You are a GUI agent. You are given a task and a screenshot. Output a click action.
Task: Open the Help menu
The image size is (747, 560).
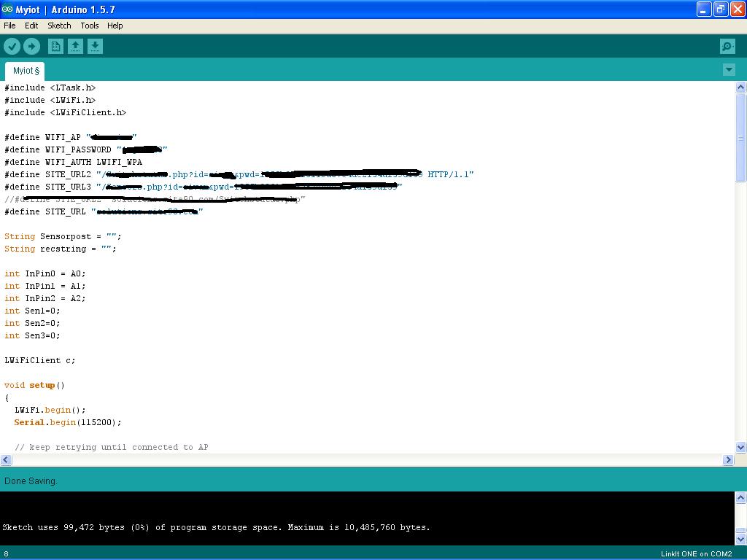(115, 26)
